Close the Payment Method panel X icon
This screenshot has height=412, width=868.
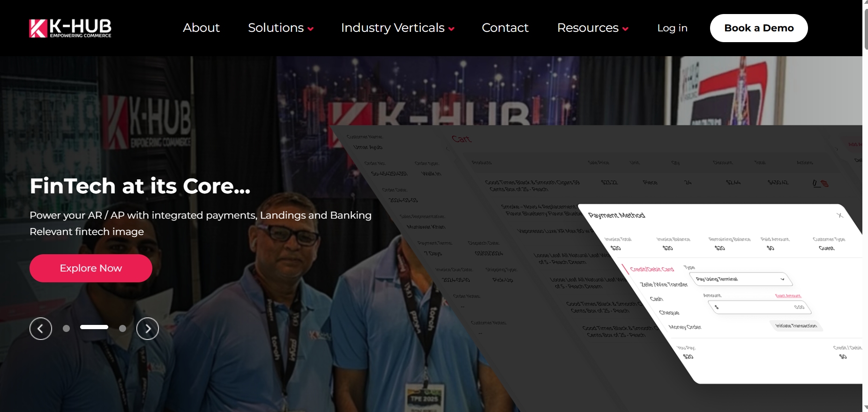coord(840,215)
